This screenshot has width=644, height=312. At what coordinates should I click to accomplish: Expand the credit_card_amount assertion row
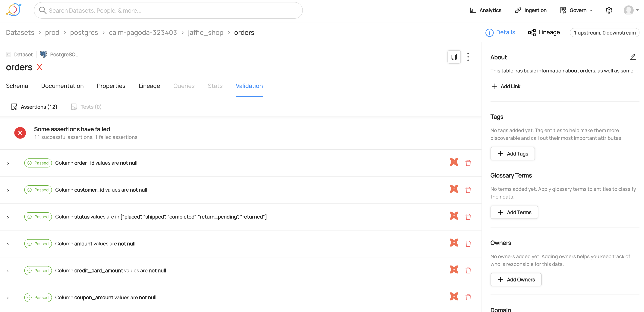pyautogui.click(x=8, y=271)
